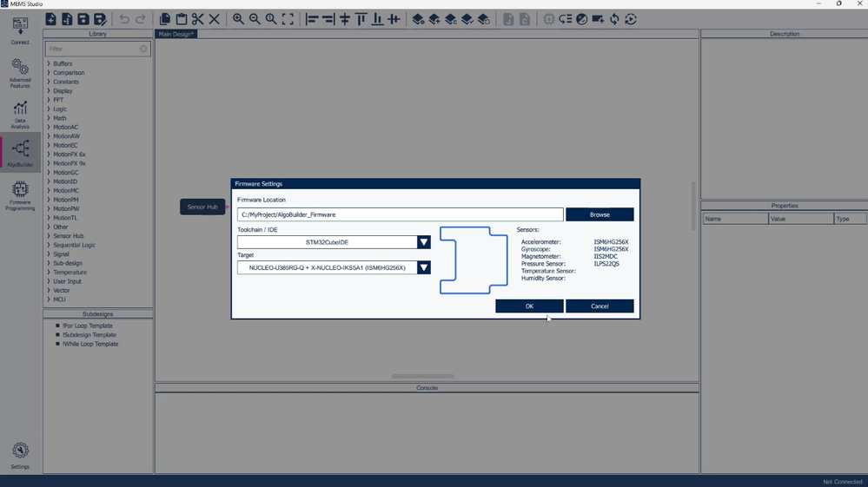
Task: Click the Align Bottom icon
Action: point(378,19)
